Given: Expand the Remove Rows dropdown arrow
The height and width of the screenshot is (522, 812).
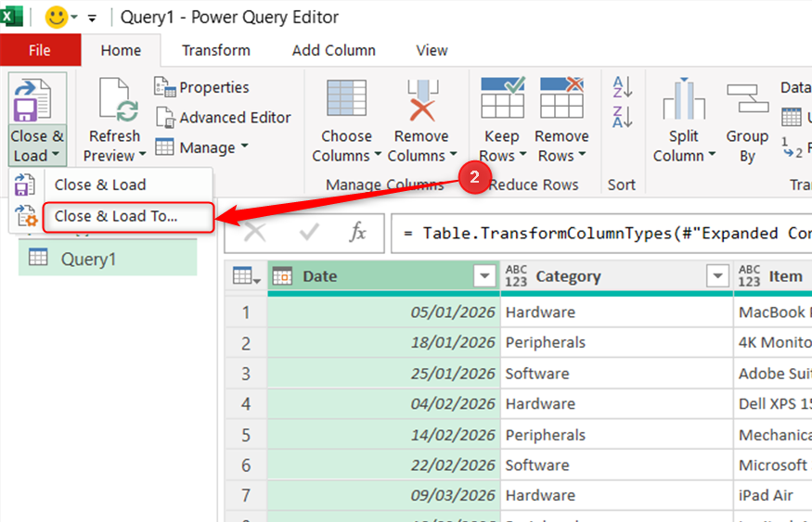Looking at the screenshot, I should pyautogui.click(x=582, y=154).
